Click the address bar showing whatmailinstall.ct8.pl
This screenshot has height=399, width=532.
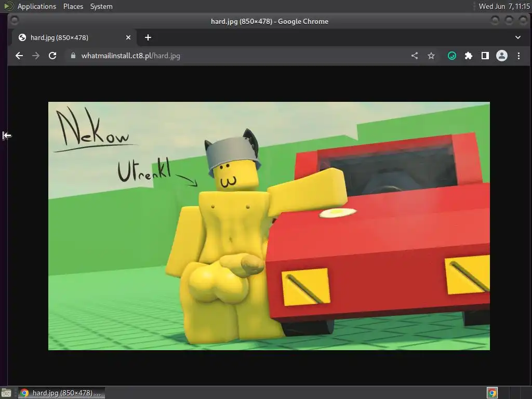[x=237, y=56]
